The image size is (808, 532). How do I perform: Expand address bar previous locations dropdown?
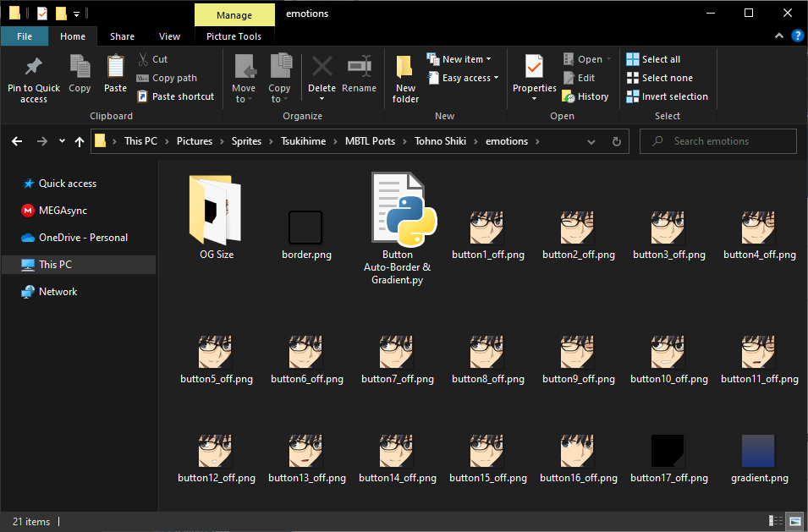click(591, 141)
